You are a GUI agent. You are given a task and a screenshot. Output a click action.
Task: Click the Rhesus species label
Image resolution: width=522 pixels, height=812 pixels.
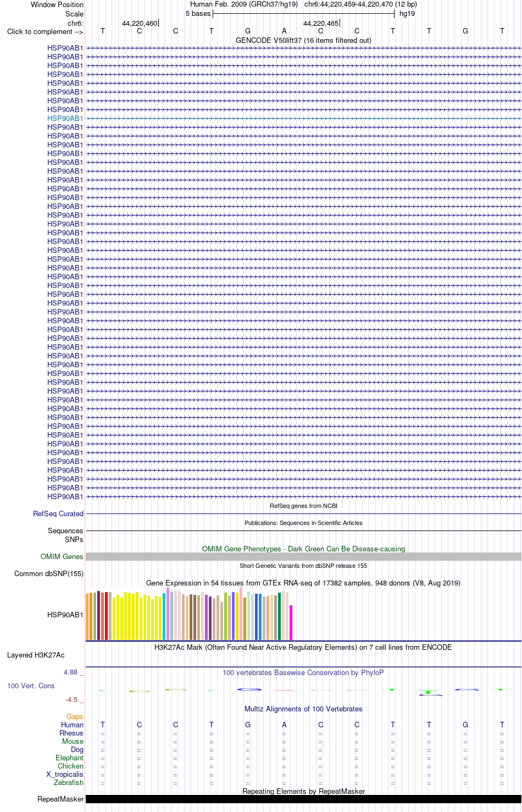(x=71, y=733)
